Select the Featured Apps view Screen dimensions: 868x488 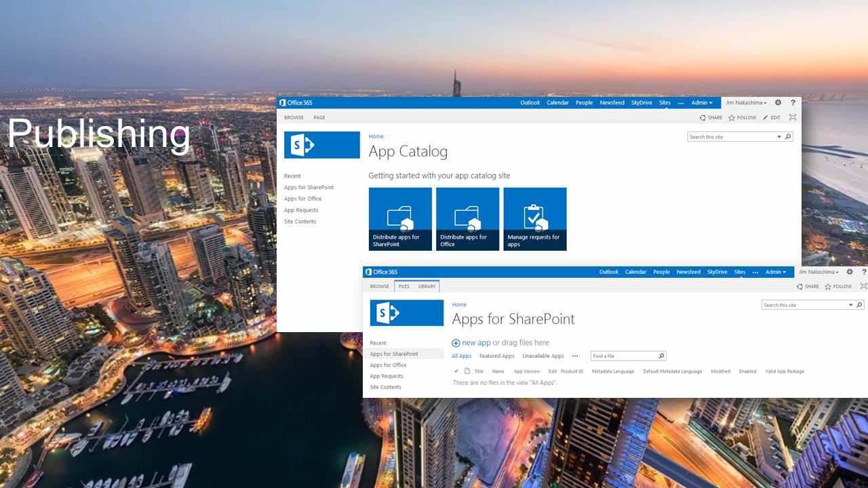pos(497,356)
